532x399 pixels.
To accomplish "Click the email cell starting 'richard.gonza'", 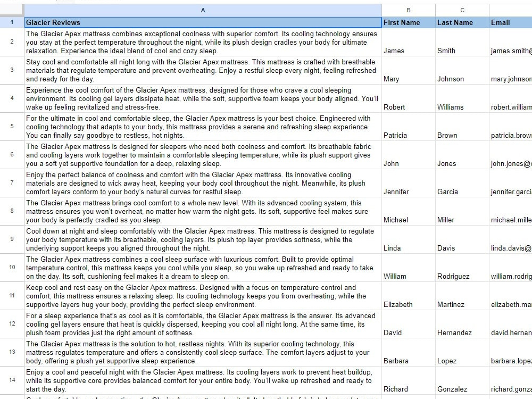I will pyautogui.click(x=511, y=380).
